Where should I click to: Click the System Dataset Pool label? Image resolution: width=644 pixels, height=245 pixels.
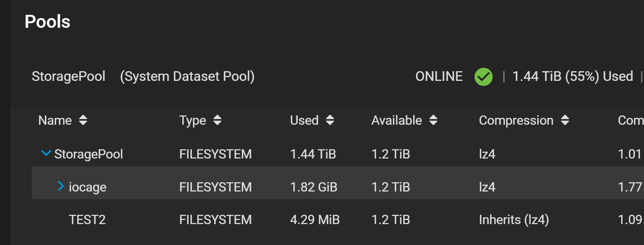click(x=187, y=76)
